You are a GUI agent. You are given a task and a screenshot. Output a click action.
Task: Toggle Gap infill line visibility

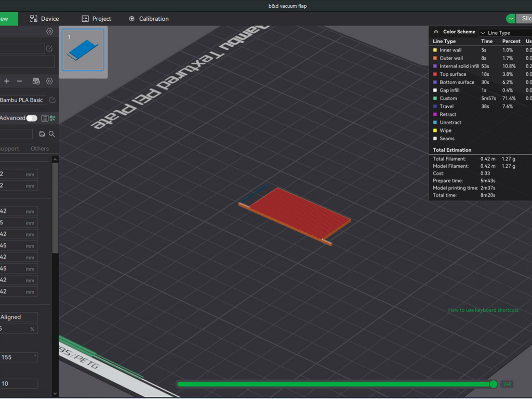click(435, 90)
